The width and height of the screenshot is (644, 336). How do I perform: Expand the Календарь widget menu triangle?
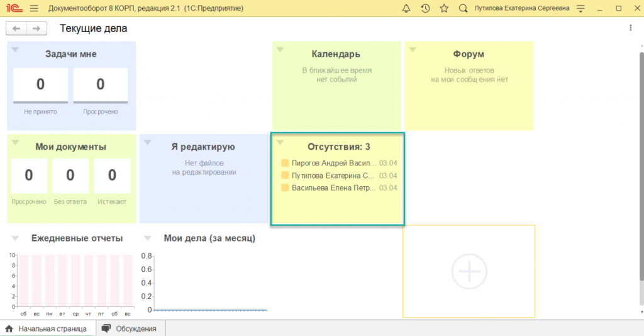280,50
